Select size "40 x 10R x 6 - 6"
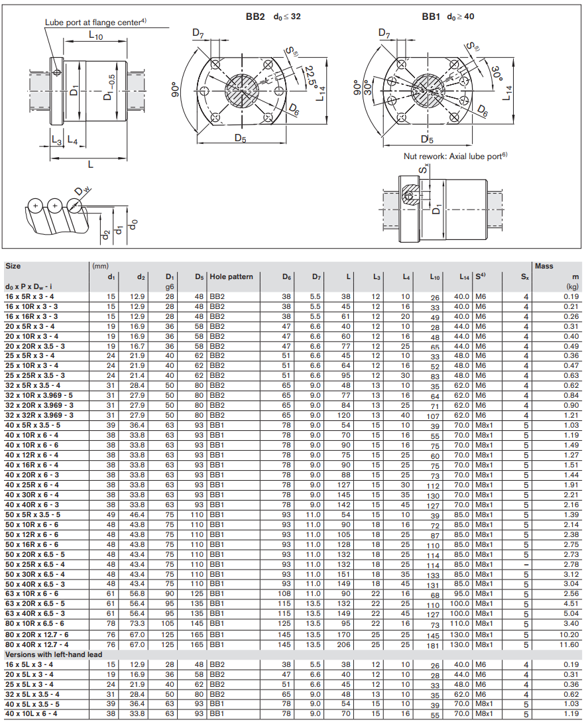The image size is (586, 728). click(32, 445)
